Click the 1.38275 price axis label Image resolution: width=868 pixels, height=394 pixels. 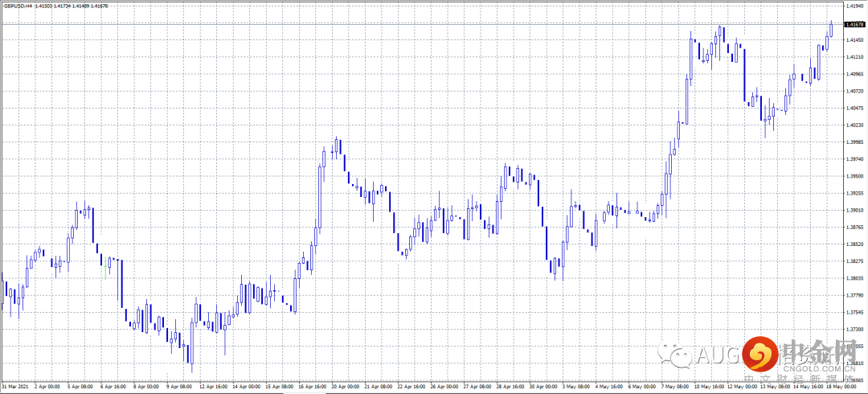point(855,261)
